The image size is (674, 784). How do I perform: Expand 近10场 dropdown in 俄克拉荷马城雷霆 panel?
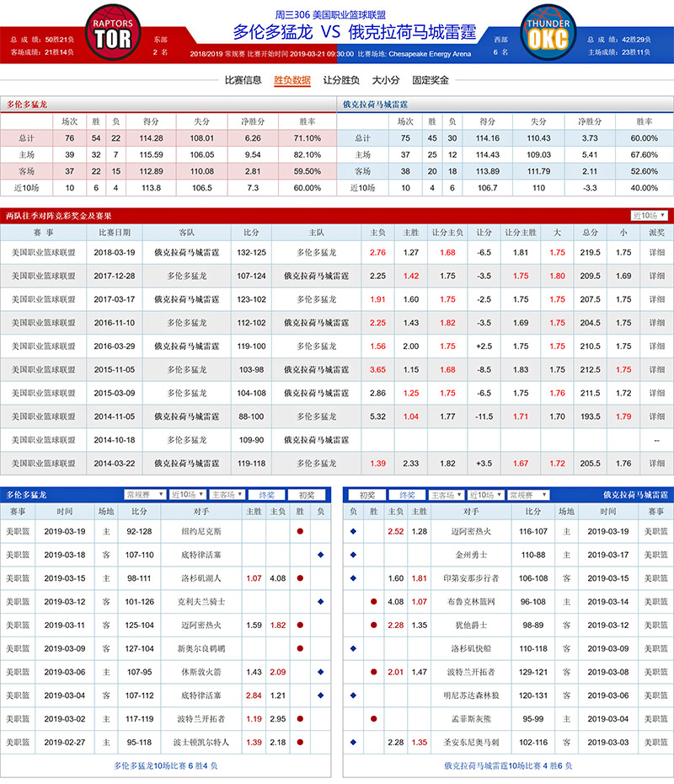pyautogui.click(x=485, y=495)
